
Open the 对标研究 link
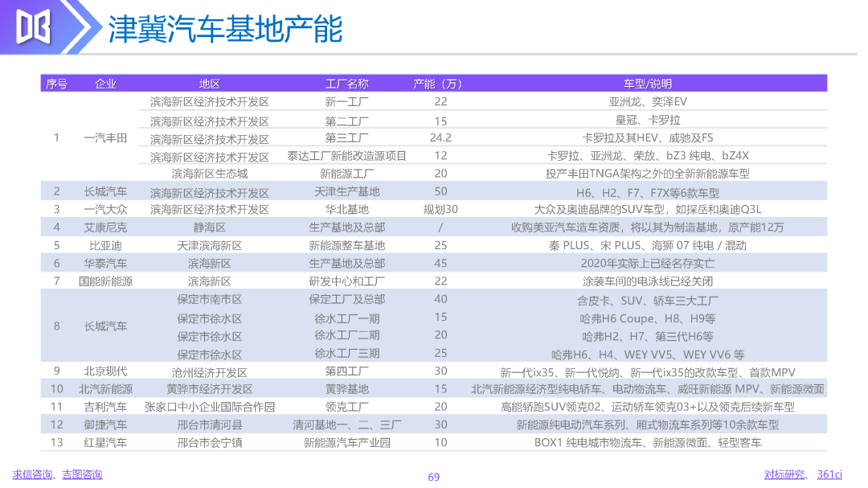coord(784,474)
